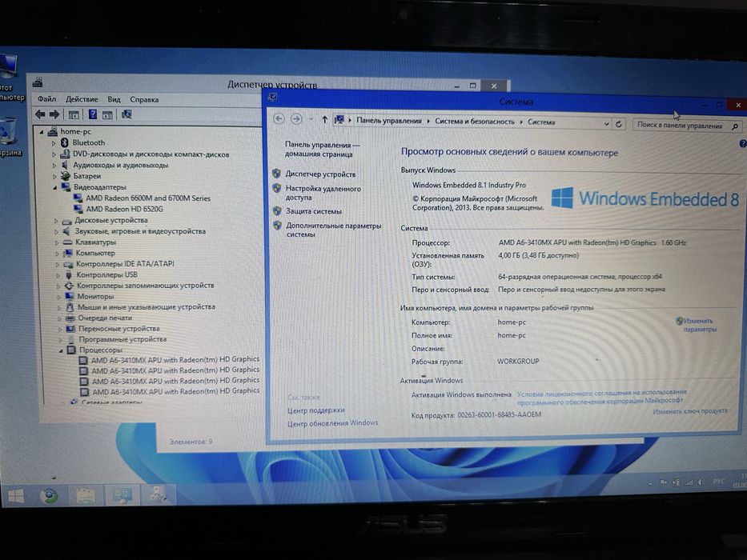Select the Очереди печати category
Image resolution: width=747 pixels, height=560 pixels.
coord(106,318)
